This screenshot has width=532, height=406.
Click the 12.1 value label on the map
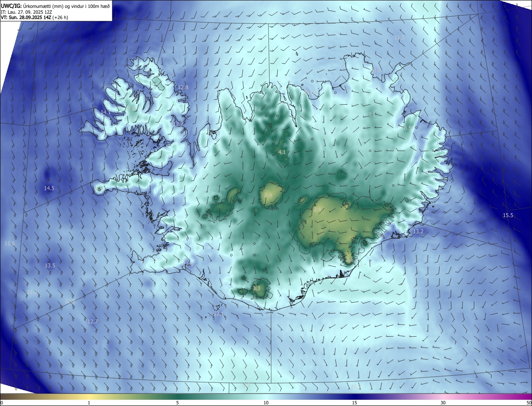click(219, 314)
